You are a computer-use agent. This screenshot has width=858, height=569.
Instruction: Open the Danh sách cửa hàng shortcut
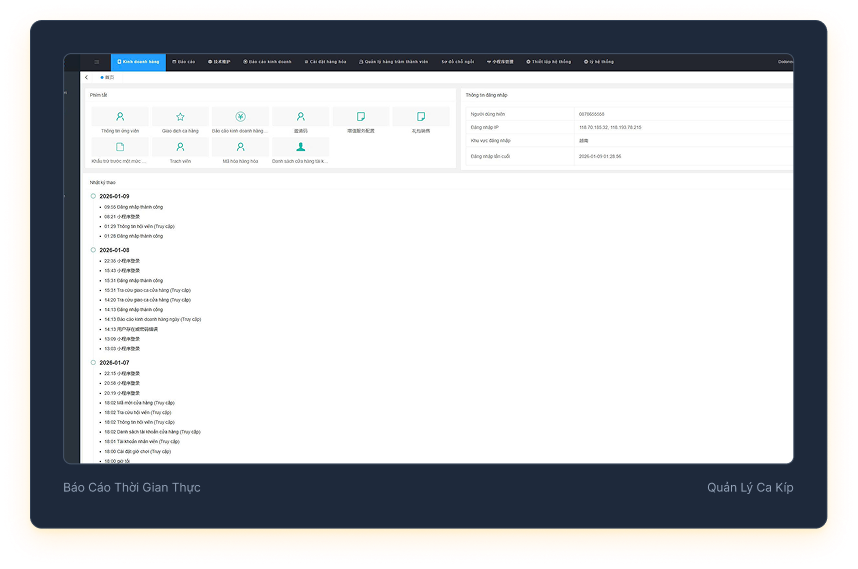300,148
